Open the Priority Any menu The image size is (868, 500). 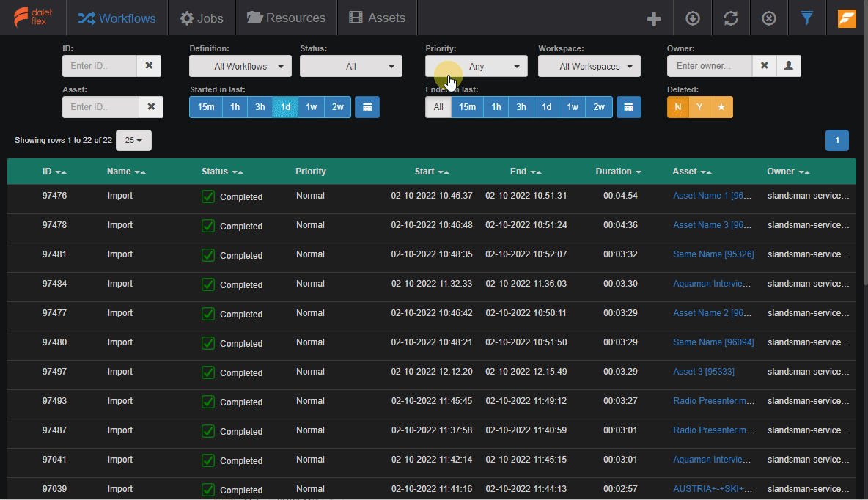tap(476, 66)
